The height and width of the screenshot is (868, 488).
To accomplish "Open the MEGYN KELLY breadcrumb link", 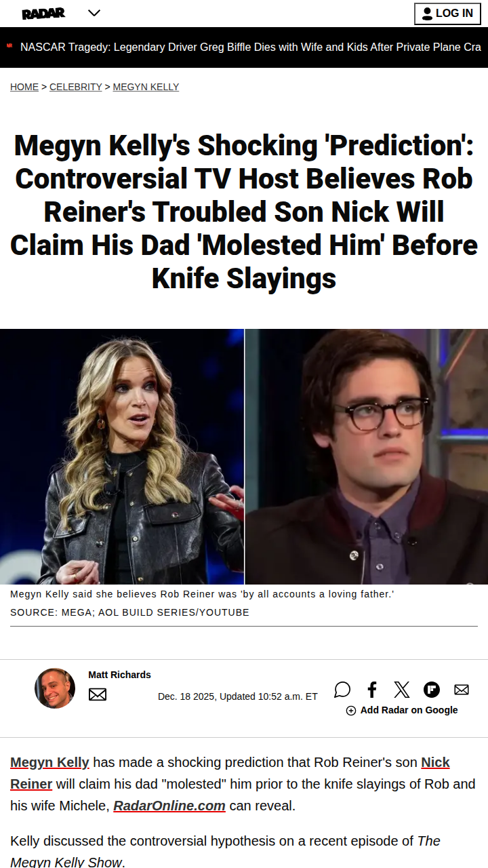I will click(x=146, y=87).
